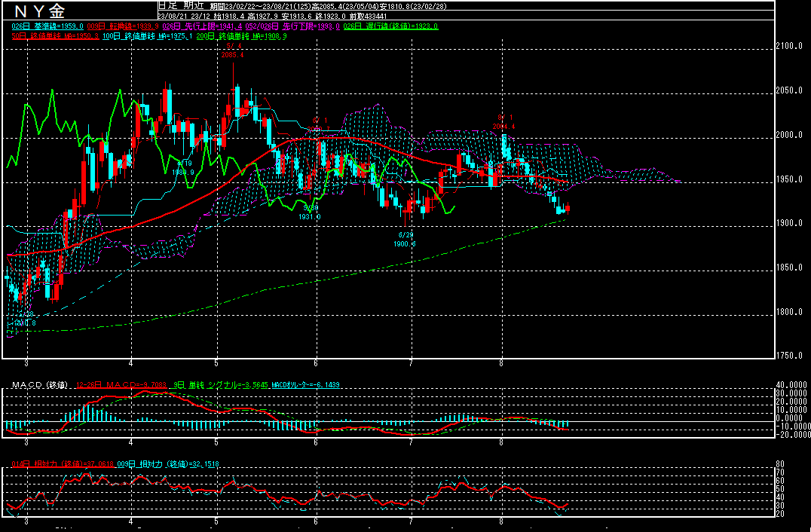This screenshot has height=532, width=811.
Task: Select the 200日 終値単純 MA=1908.9 legend
Action: [241, 36]
